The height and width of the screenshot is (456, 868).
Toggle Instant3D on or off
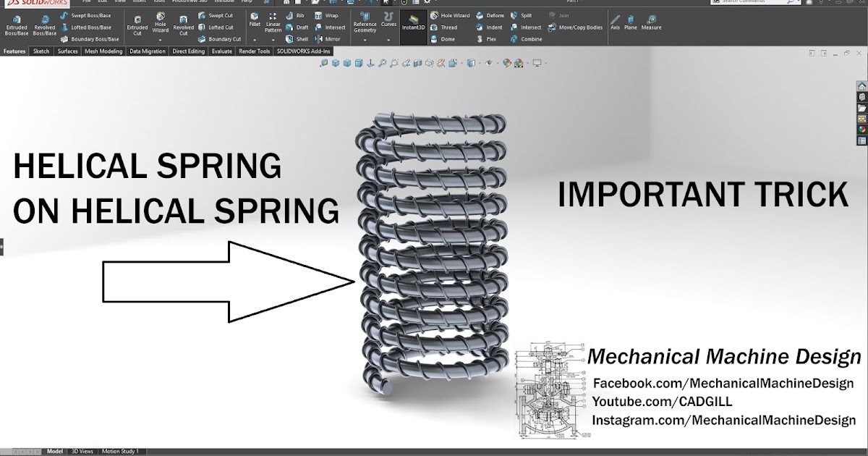click(x=412, y=26)
